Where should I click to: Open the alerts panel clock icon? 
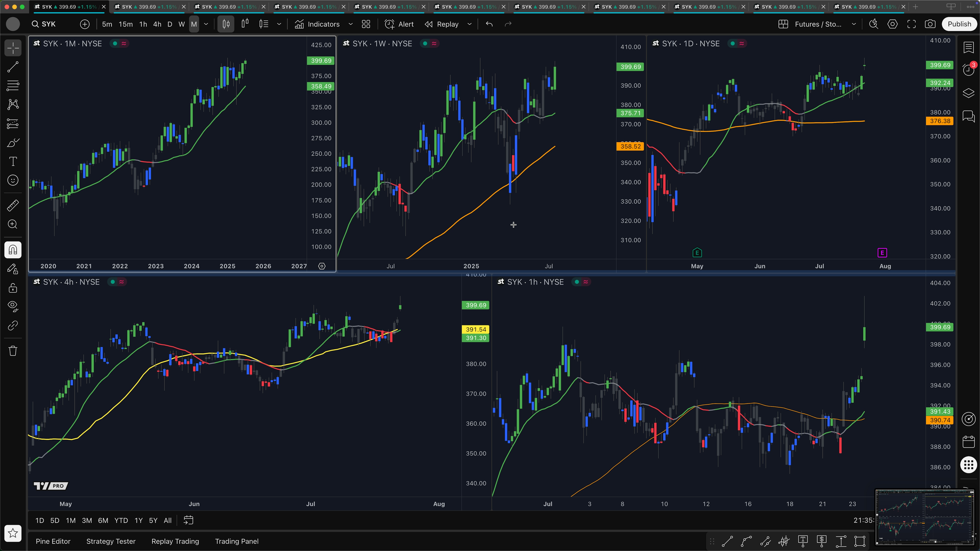tap(969, 70)
